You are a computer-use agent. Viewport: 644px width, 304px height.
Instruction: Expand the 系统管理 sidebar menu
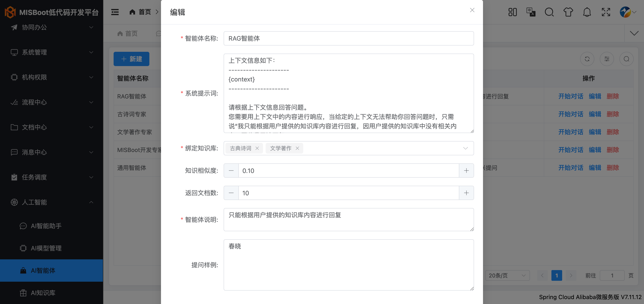51,52
